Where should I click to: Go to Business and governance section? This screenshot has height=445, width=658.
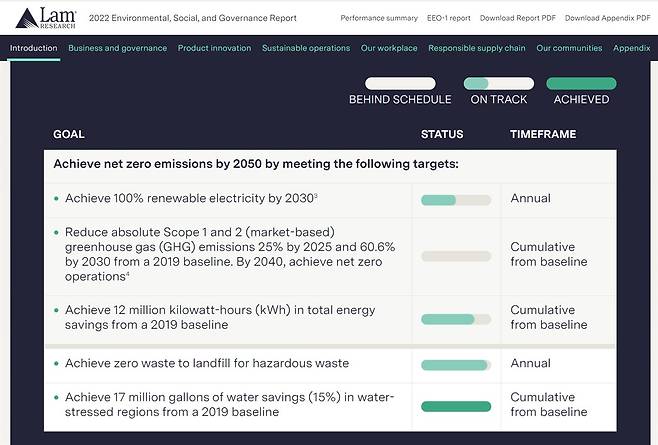pos(118,48)
